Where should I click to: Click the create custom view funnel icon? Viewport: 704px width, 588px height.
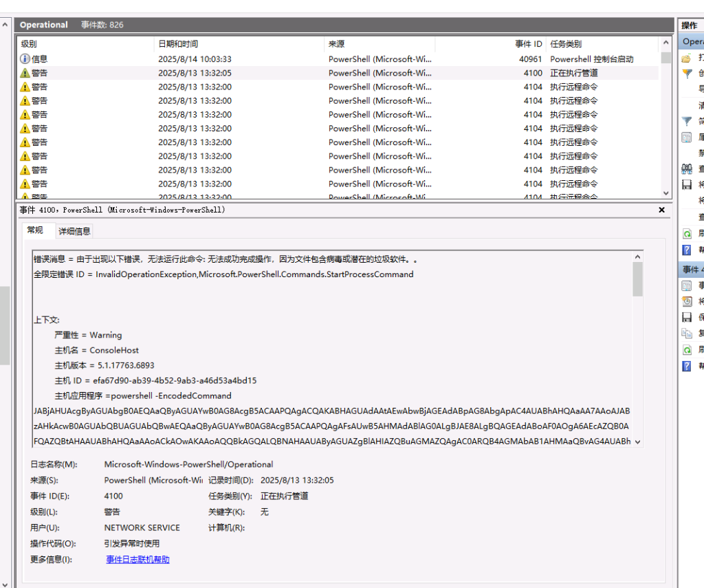[x=686, y=74]
